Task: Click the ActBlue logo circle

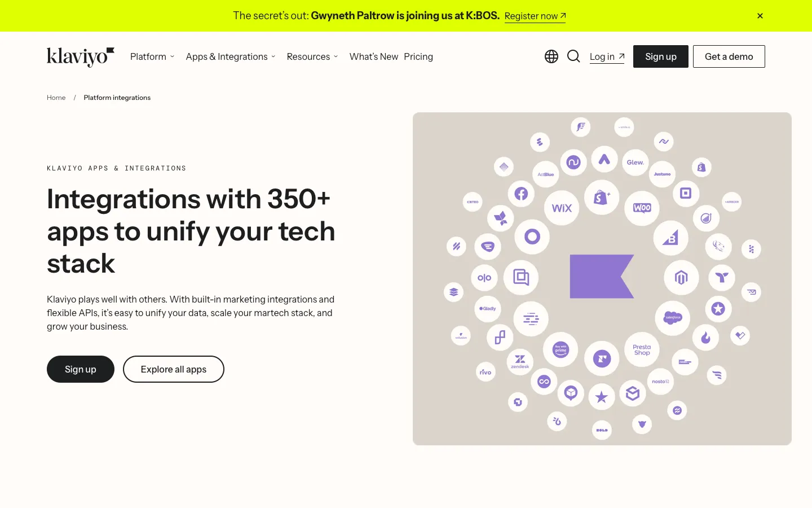Action: coord(546,174)
